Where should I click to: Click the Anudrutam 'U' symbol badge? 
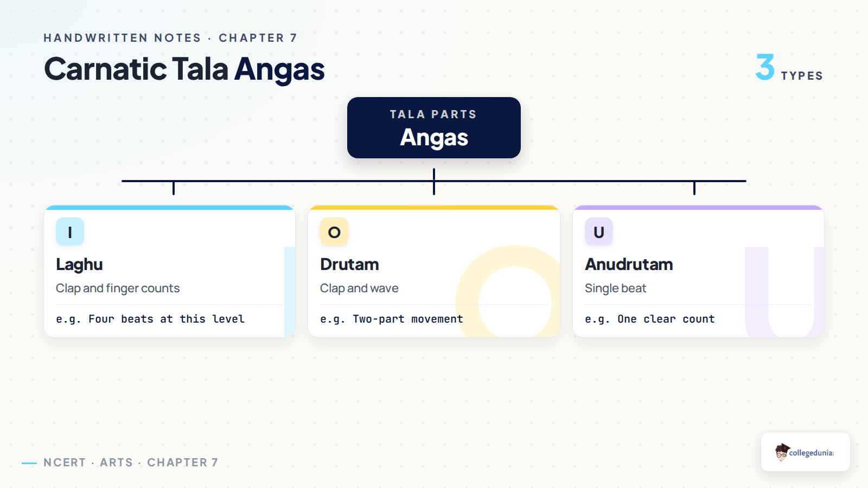pos(599,232)
